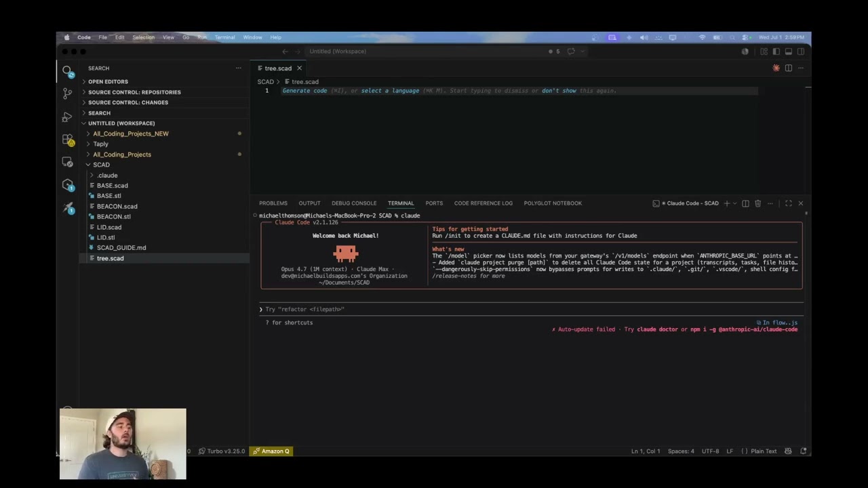Screen dimensions: 868x488
Task: Open the Remote Explorer view
Action: pos(67,162)
